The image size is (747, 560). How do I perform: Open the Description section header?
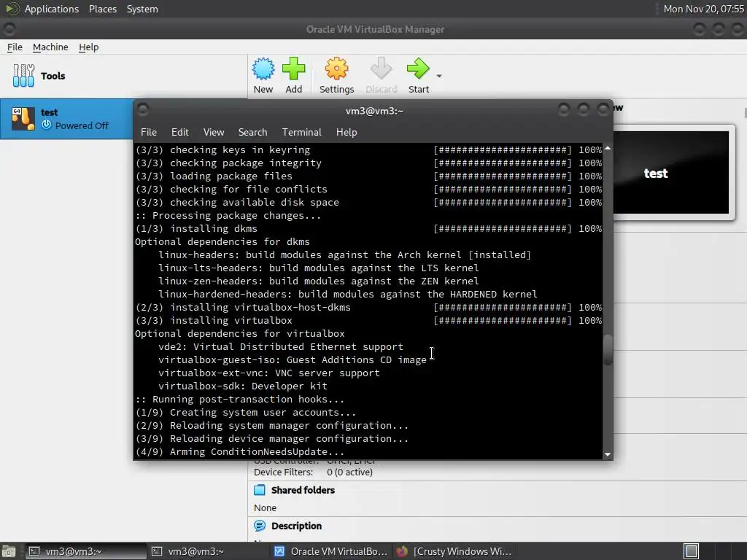coord(296,526)
